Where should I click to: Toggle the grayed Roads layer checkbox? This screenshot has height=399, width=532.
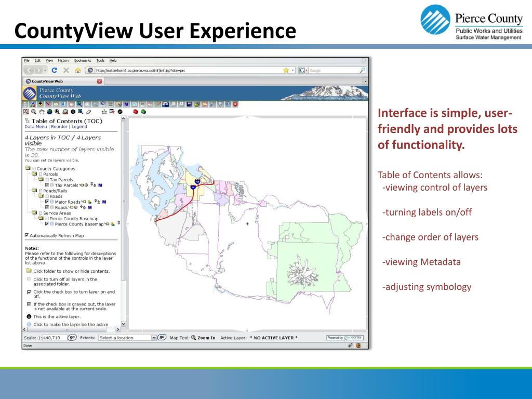tap(47, 207)
